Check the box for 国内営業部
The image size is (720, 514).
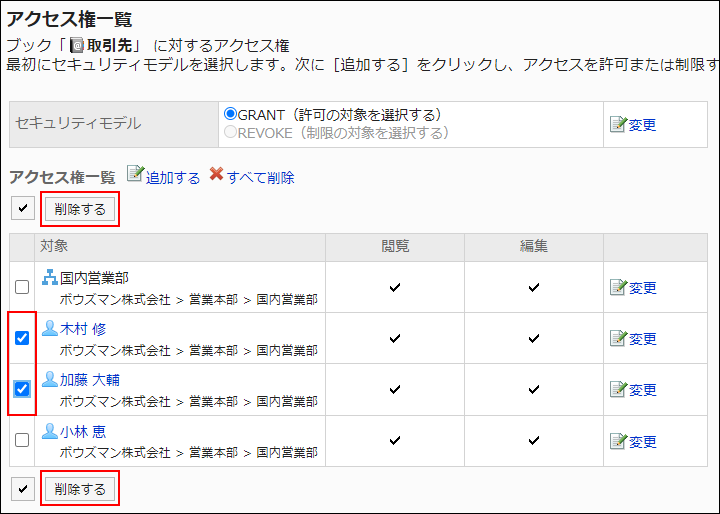click(22, 287)
